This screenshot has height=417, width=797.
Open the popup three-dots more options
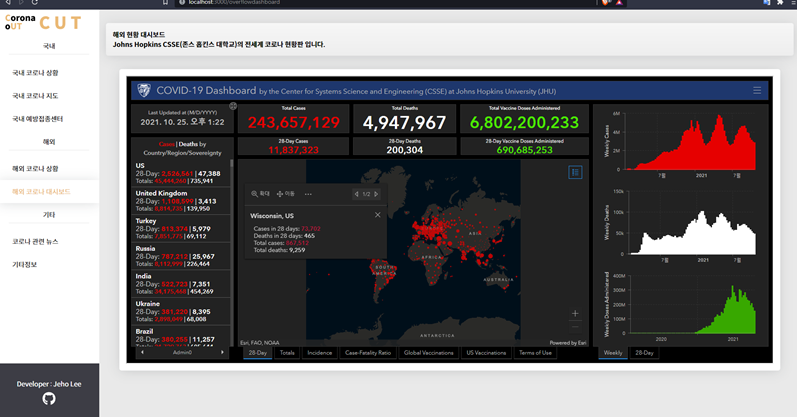click(x=308, y=194)
